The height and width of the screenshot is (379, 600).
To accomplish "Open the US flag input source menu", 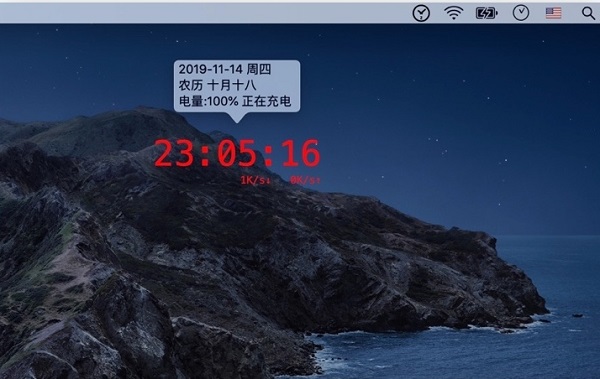I will click(553, 13).
